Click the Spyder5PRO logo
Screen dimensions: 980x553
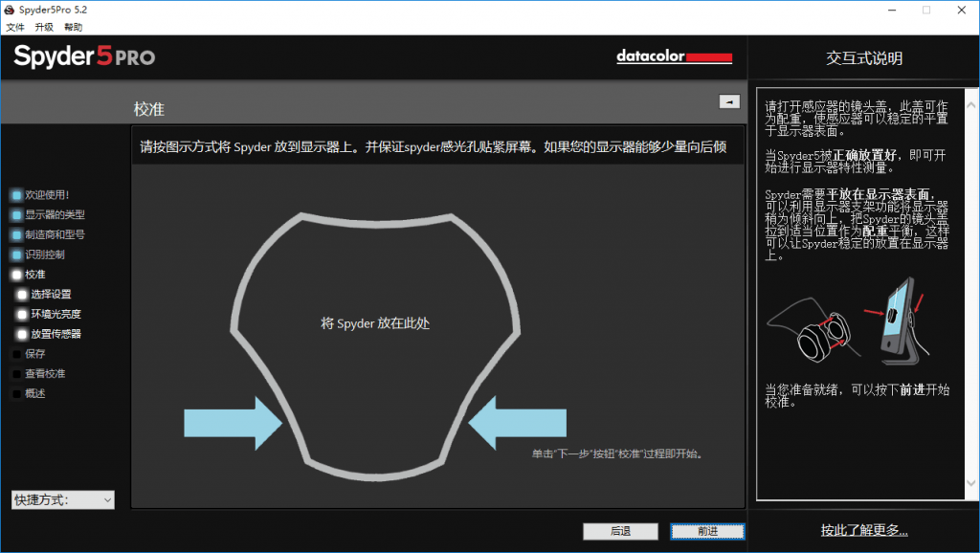pyautogui.click(x=84, y=56)
